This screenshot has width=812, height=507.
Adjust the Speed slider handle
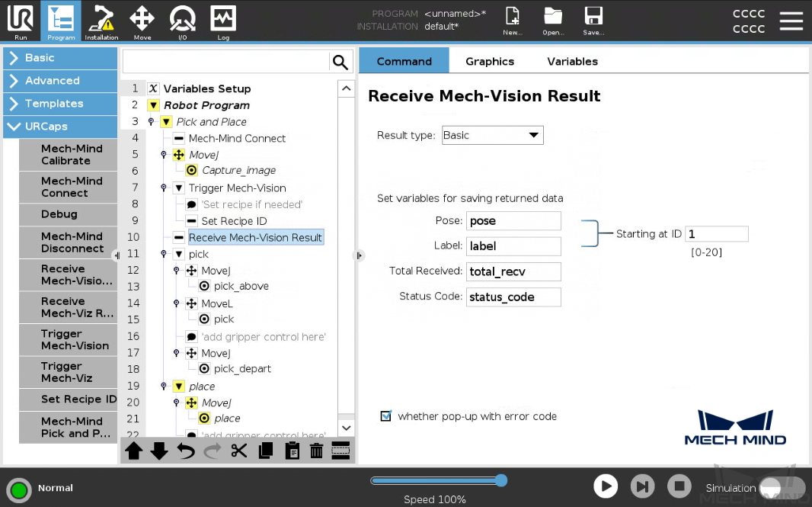(x=500, y=480)
